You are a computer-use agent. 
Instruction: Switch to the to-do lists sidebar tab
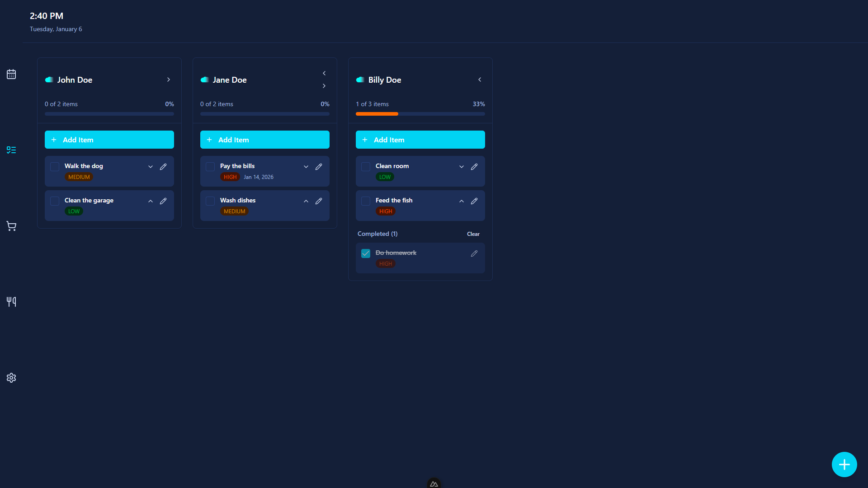click(x=11, y=150)
